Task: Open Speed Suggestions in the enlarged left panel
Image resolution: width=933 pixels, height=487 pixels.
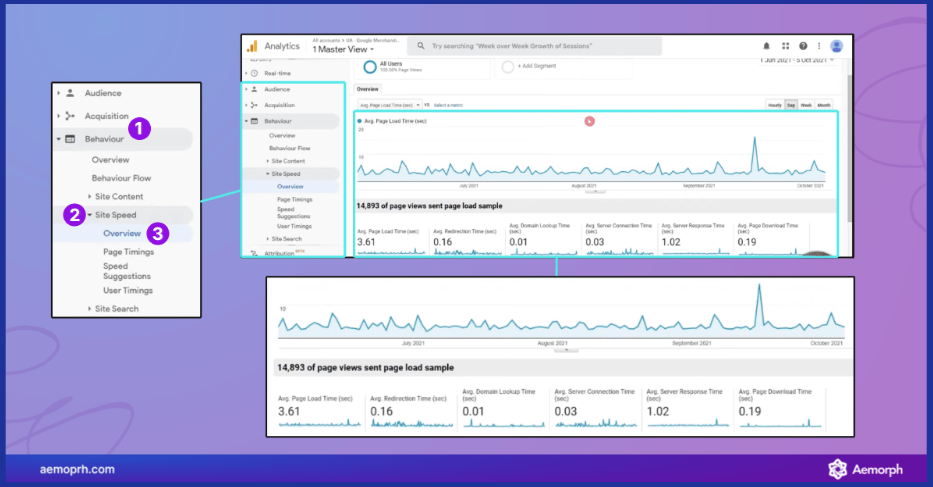Action: click(127, 271)
